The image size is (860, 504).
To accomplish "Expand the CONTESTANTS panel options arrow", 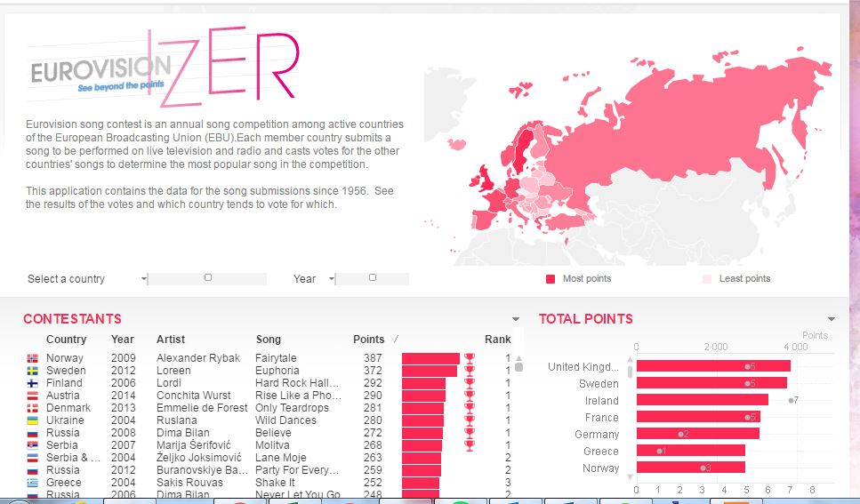I will [x=516, y=319].
